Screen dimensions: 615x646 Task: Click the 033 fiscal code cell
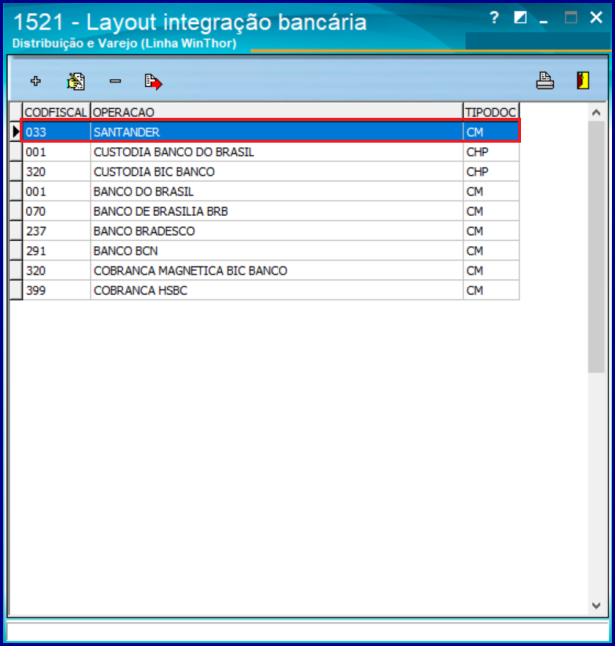(x=56, y=132)
